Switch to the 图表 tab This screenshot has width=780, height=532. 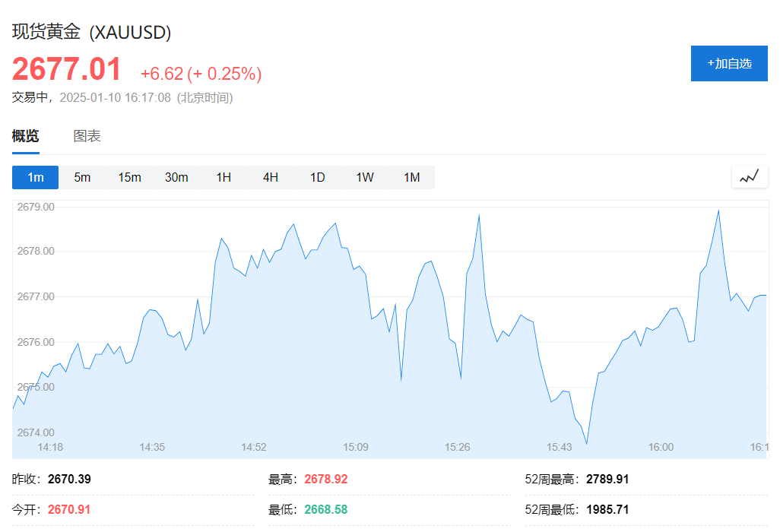[x=87, y=136]
